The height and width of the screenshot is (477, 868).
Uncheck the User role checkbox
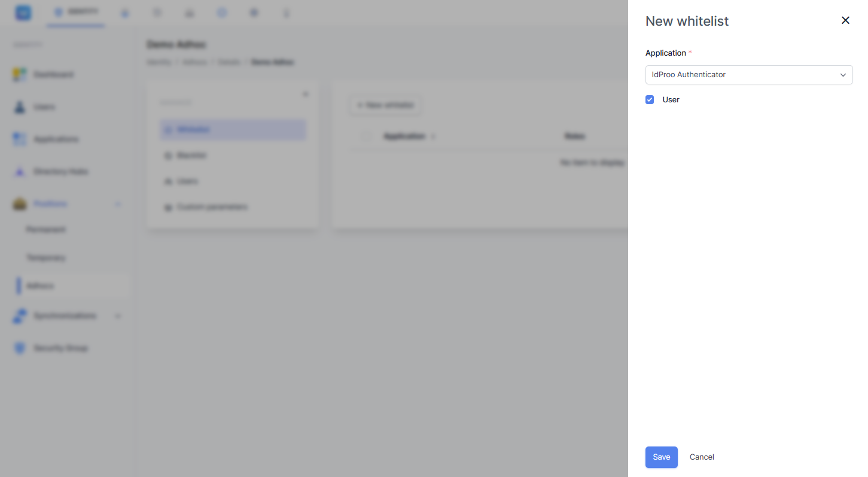click(x=650, y=100)
